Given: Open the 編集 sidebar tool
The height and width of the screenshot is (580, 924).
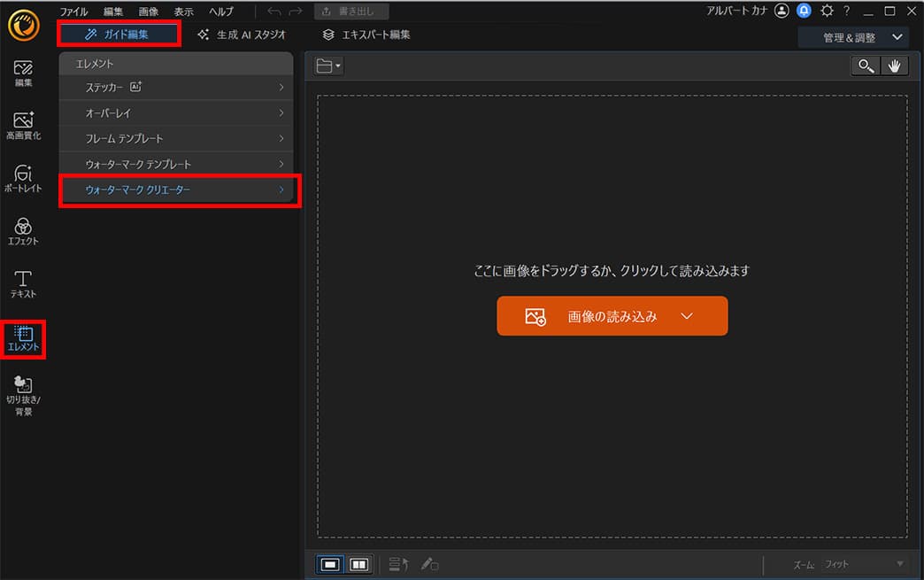Looking at the screenshot, I should [x=23, y=73].
